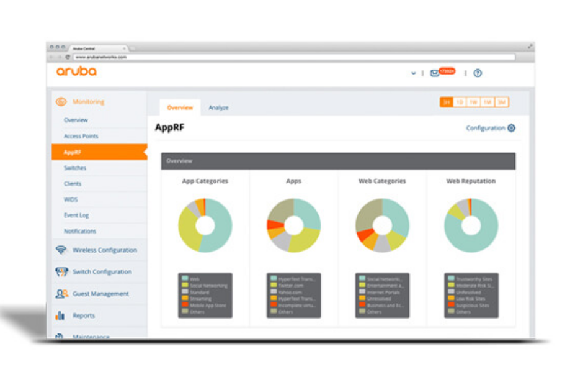This screenshot has height=390, width=588.
Task: Click the browser fullscreen expand icon
Action: (x=530, y=47)
